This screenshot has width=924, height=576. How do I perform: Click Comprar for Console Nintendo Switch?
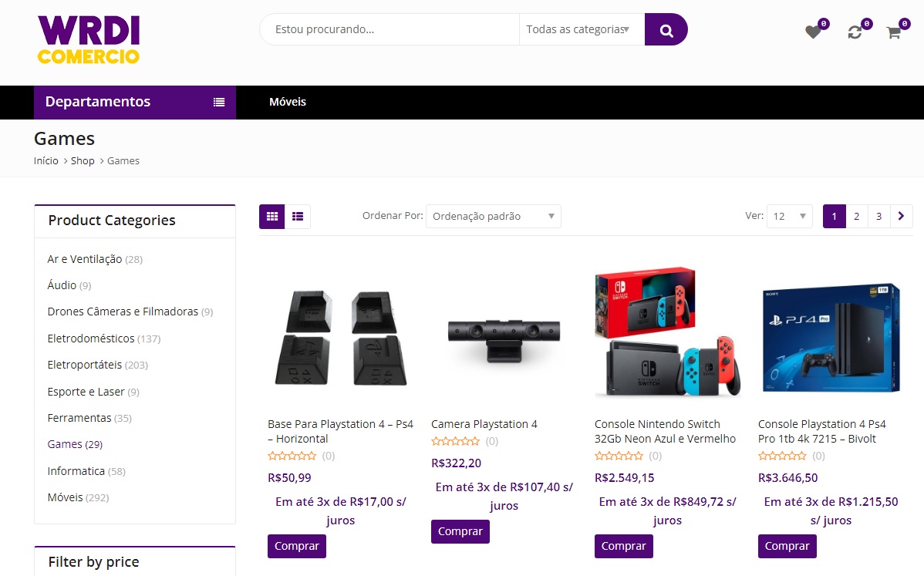[623, 546]
